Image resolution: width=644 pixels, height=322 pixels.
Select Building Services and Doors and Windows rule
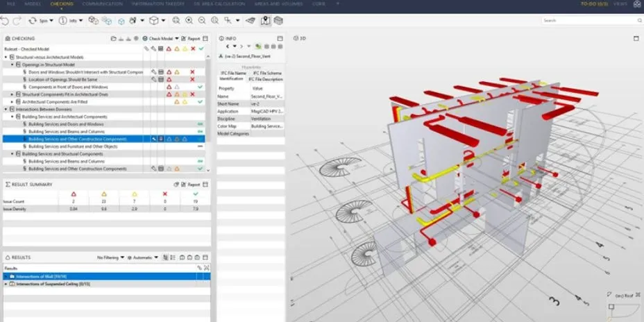66,124
